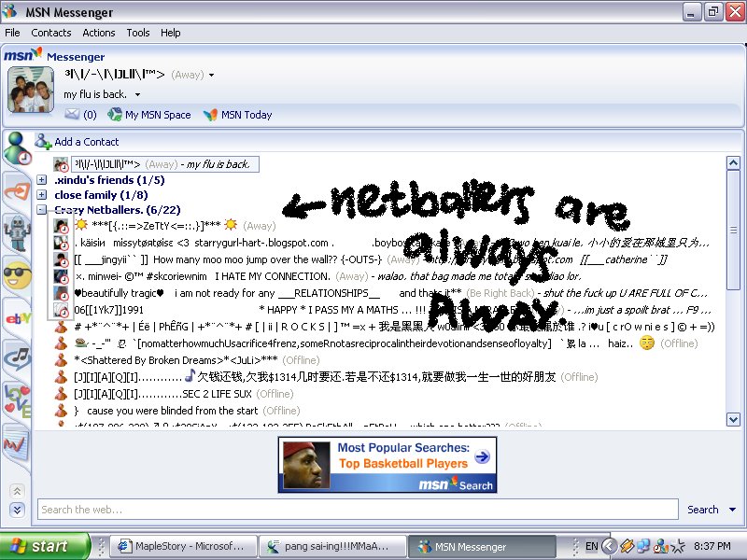Switch to MapleStory taskbar window

pos(183,546)
